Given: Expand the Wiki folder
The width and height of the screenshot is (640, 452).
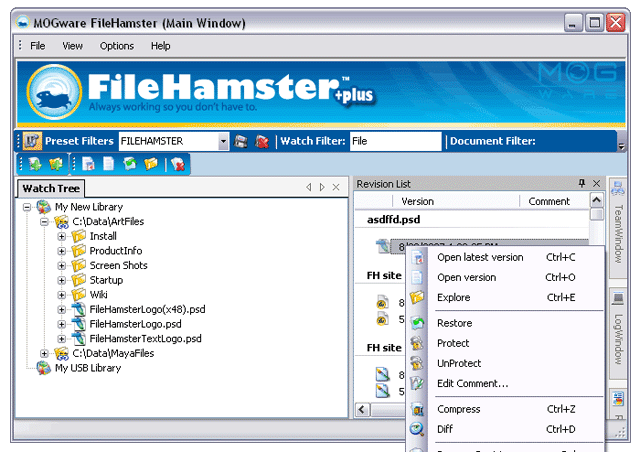Looking at the screenshot, I should pyautogui.click(x=62, y=295).
